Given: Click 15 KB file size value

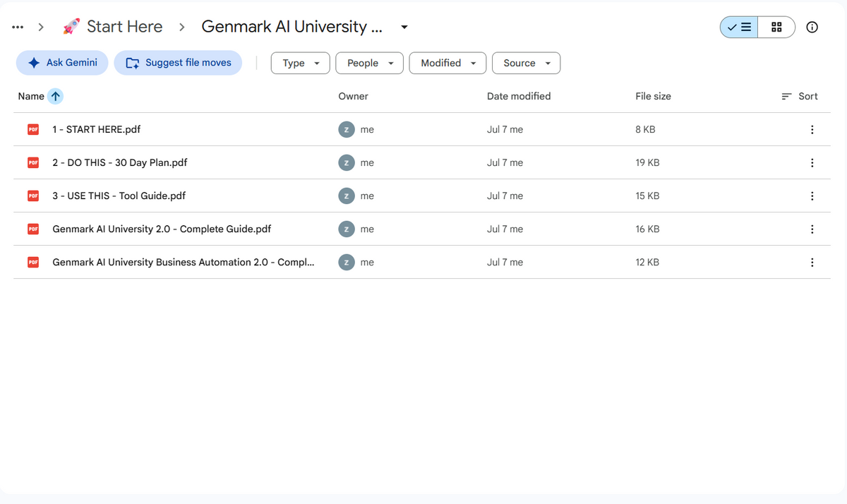Looking at the screenshot, I should 647,196.
